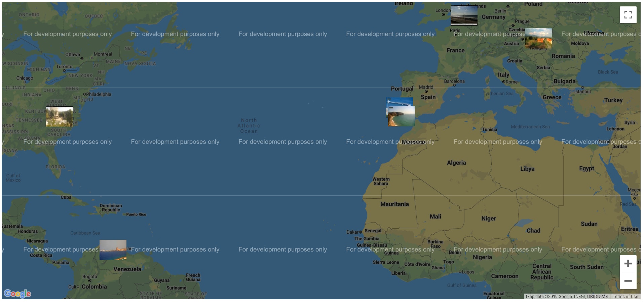Click the Lagos city label
The height and width of the screenshot is (302, 644).
pos(468,272)
